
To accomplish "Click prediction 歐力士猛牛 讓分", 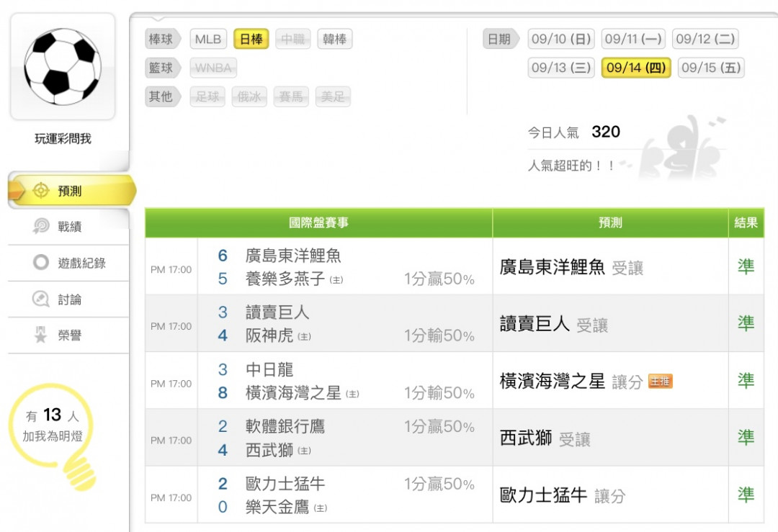I will click(563, 495).
